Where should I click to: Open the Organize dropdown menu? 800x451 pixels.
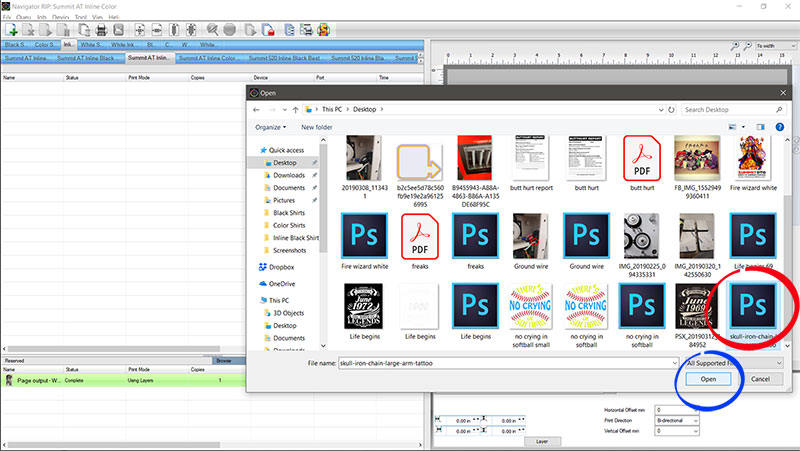270,127
